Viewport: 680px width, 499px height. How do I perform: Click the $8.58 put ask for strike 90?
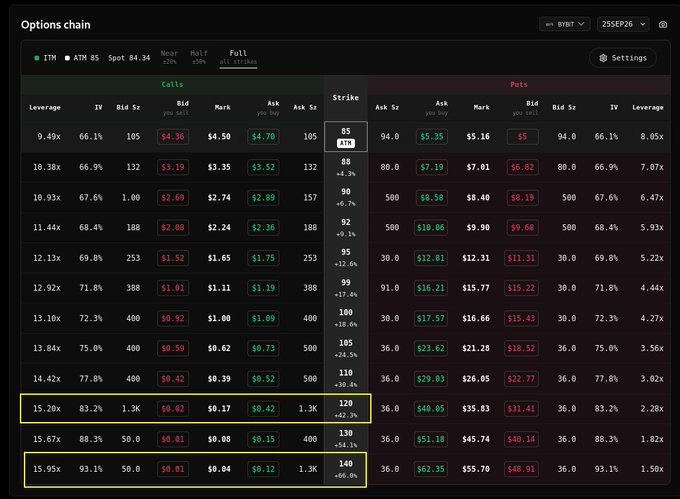pos(432,198)
